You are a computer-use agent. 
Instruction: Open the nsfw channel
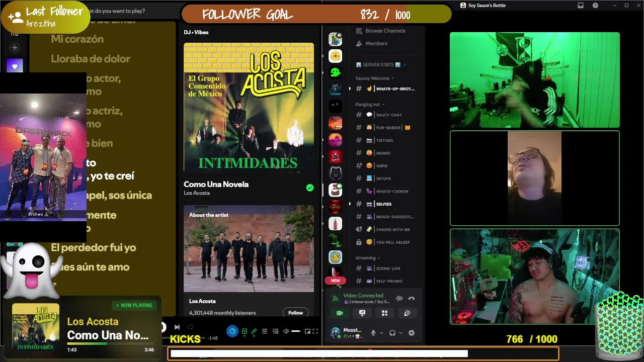(x=386, y=165)
